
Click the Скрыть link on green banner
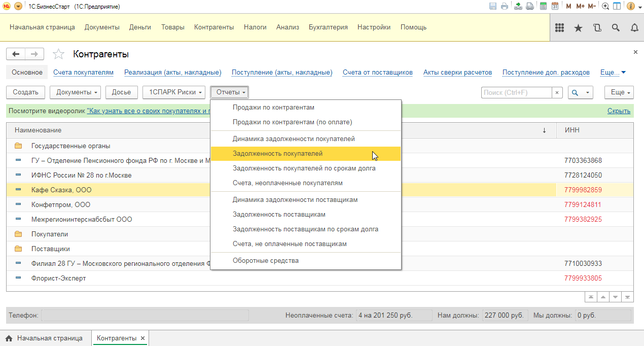point(619,111)
